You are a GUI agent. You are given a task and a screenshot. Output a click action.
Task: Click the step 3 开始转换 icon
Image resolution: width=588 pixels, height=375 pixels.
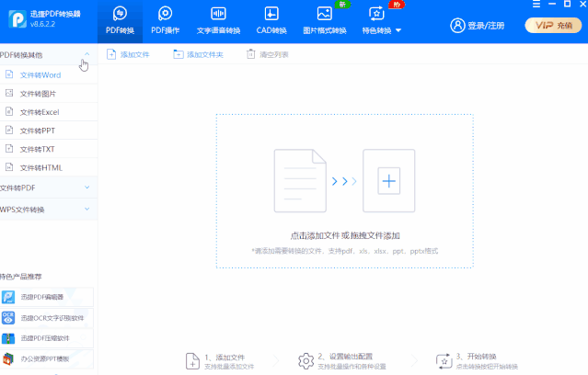click(444, 361)
